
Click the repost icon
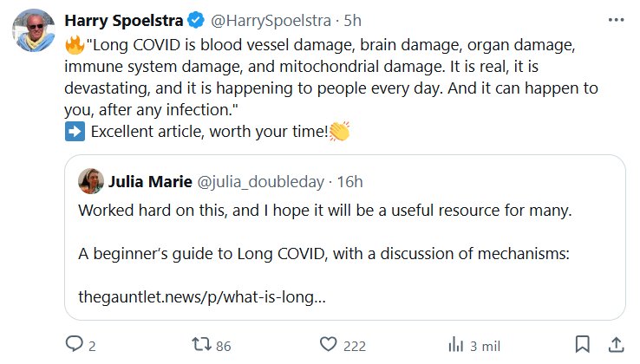(200, 345)
